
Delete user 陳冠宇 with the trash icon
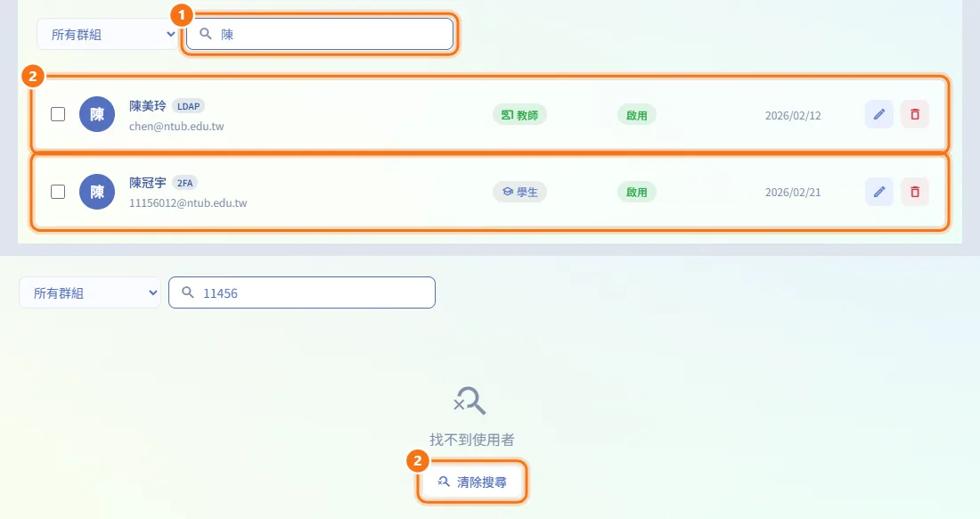tap(914, 192)
